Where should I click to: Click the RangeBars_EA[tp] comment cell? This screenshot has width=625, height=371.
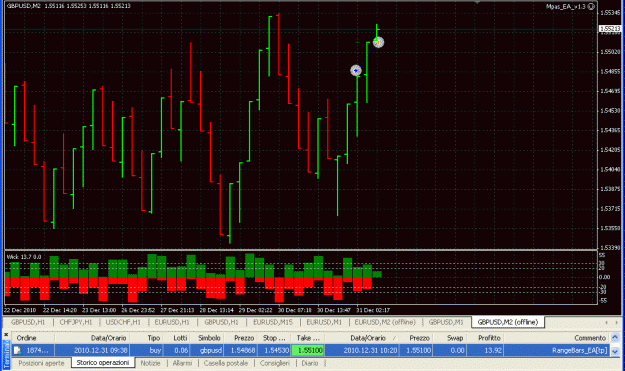pos(580,351)
